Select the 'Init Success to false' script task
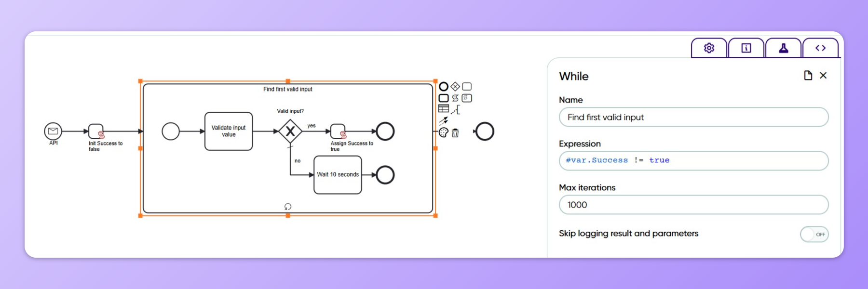The width and height of the screenshot is (868, 289). tap(96, 131)
